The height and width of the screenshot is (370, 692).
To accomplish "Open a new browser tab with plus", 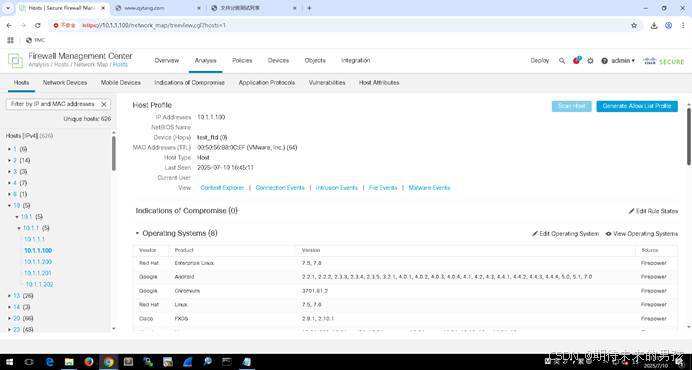I will [x=309, y=8].
